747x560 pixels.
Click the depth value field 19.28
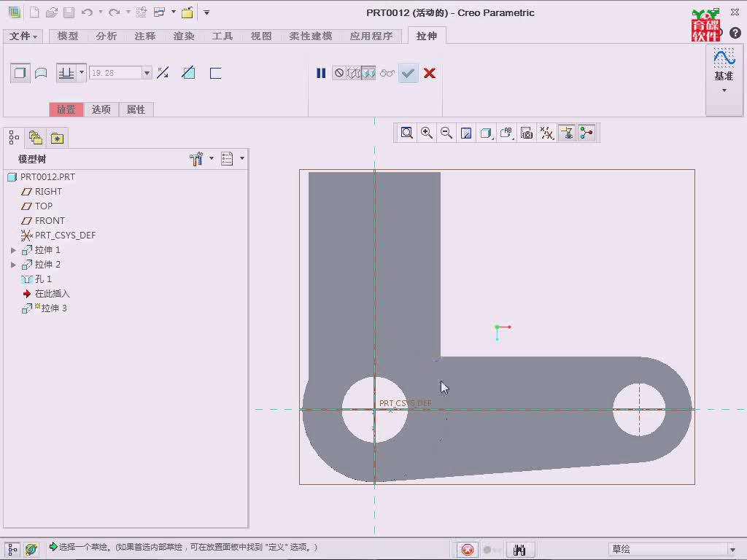pos(115,73)
